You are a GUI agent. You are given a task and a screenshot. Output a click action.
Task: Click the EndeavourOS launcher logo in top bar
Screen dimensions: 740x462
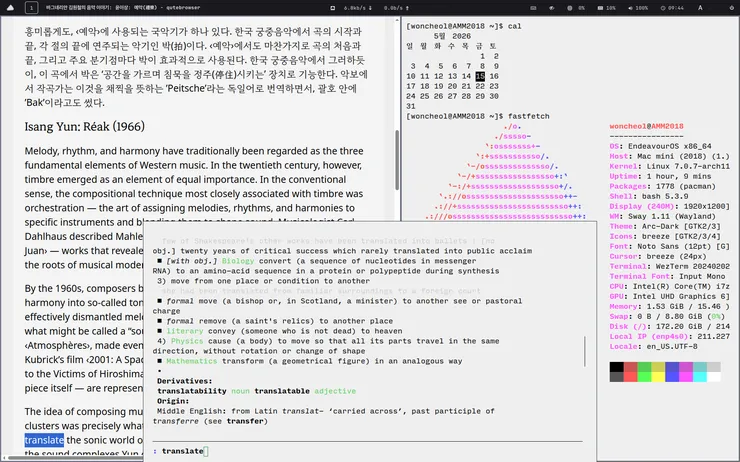pos(10,8)
